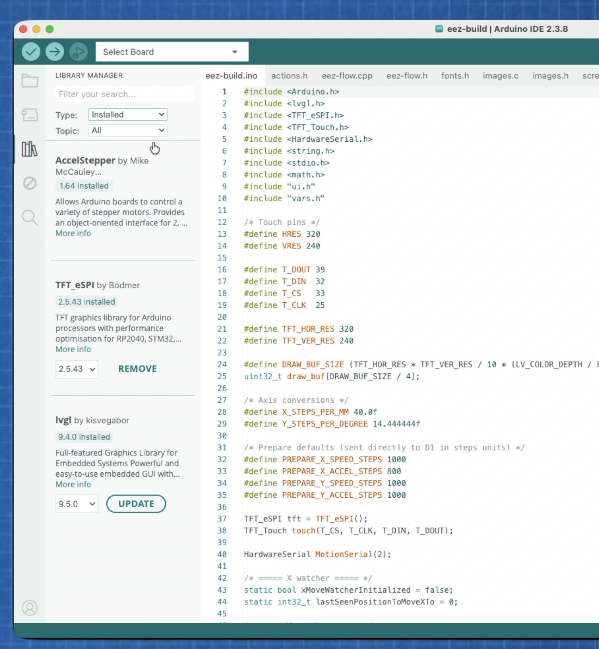The height and width of the screenshot is (649, 599).
Task: Open More info link for TFT_eSPI
Action: click(x=73, y=349)
